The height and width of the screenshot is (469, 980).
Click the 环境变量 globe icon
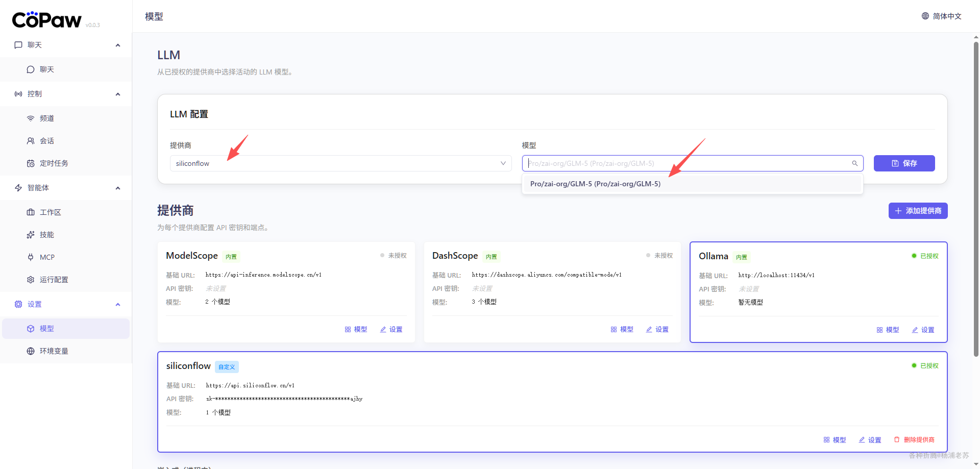(x=31, y=351)
